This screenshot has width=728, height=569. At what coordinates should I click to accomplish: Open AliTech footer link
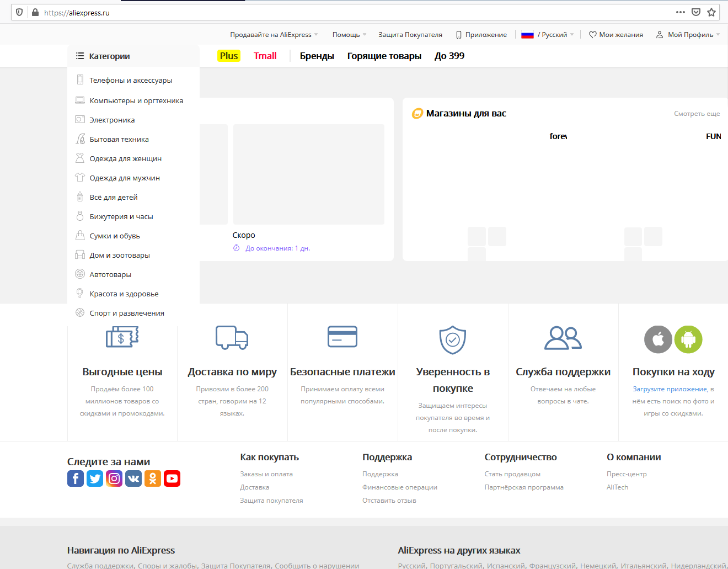point(617,487)
